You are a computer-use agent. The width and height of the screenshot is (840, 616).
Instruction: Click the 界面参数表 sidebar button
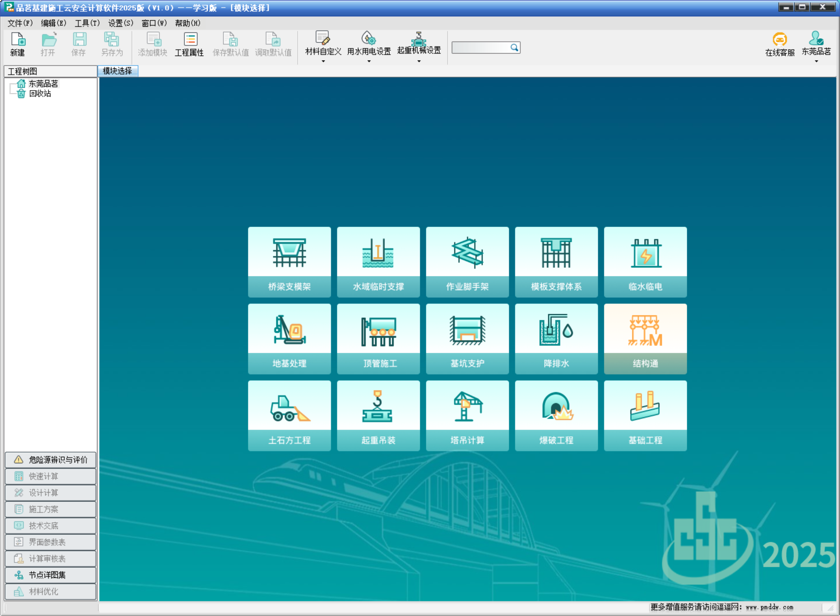pos(50,542)
